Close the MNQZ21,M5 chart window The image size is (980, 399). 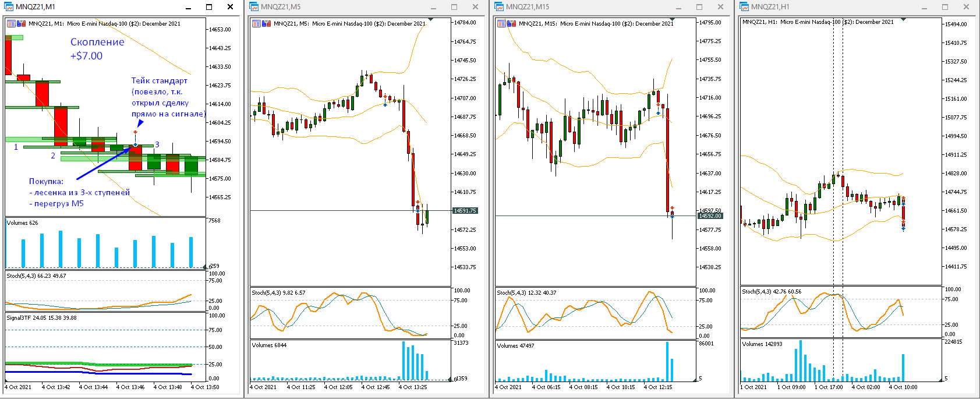[475, 7]
